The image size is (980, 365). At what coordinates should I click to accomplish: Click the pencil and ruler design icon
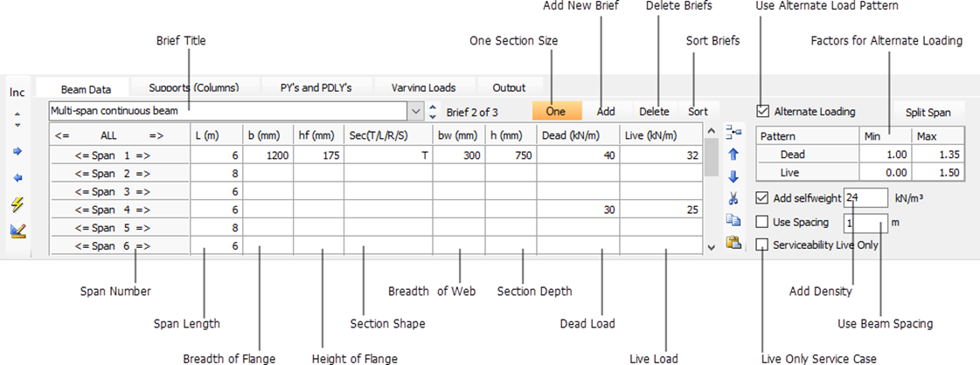click(x=17, y=231)
